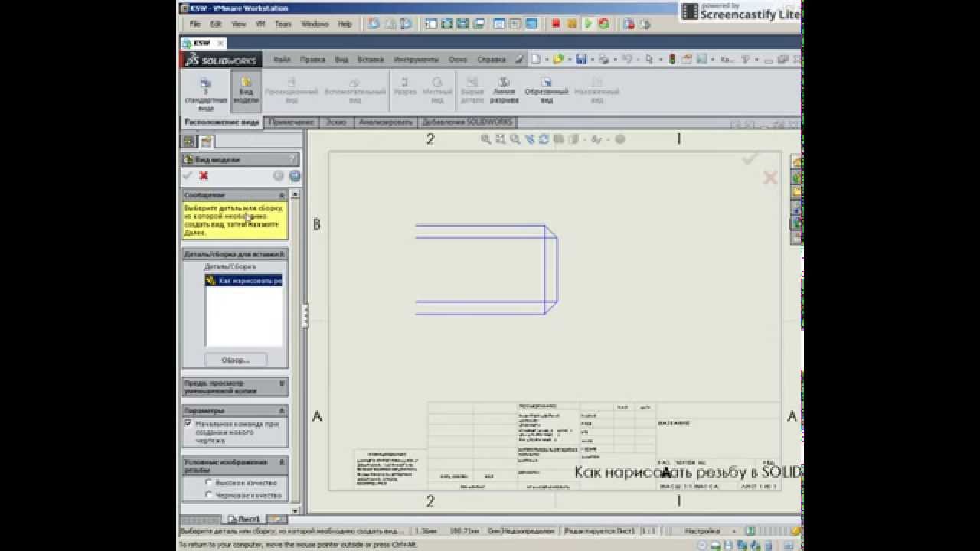Click the Вид модели (Model View) tool
This screenshot has width=980, height=551.
tap(246, 91)
